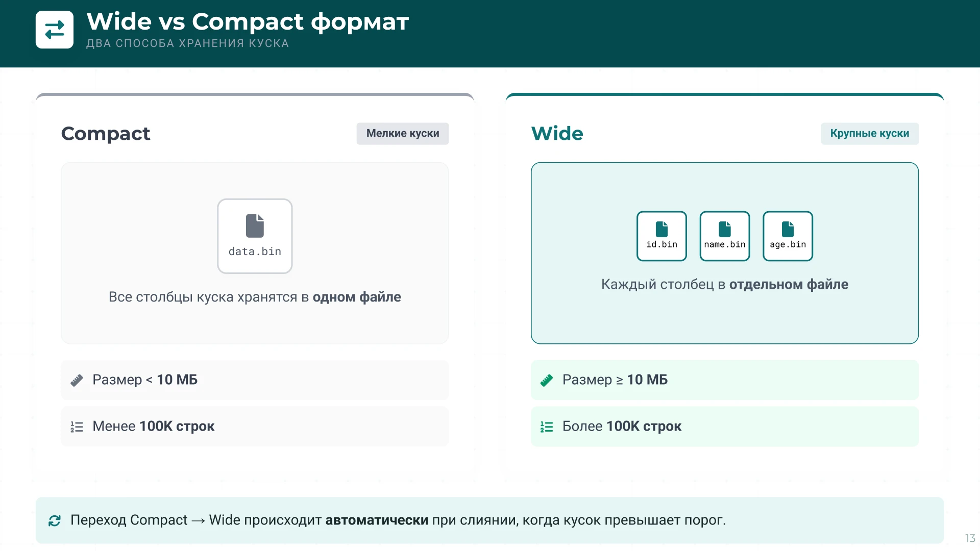Click the Compact card heading
The image size is (980, 551).
coord(106,134)
